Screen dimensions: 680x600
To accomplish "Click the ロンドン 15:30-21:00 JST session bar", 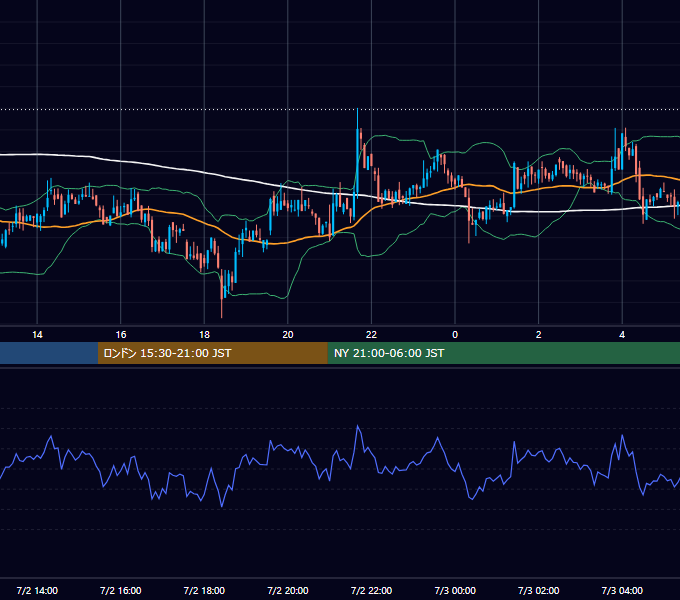I will click(x=212, y=353).
